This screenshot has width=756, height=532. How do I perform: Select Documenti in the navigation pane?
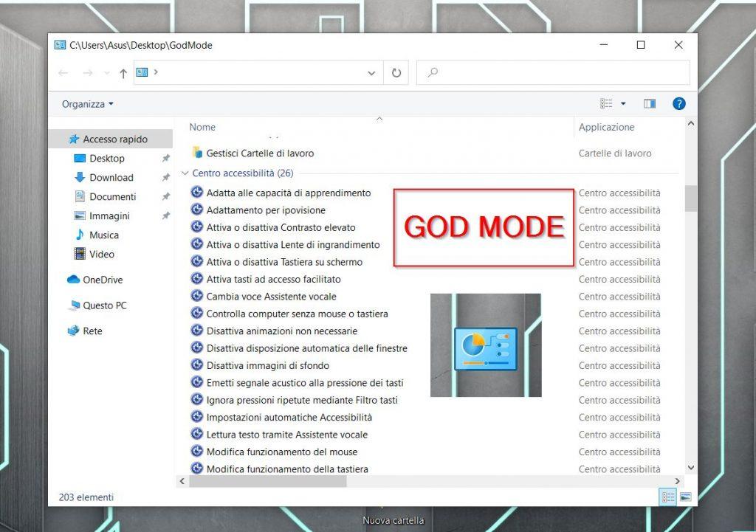pos(109,196)
